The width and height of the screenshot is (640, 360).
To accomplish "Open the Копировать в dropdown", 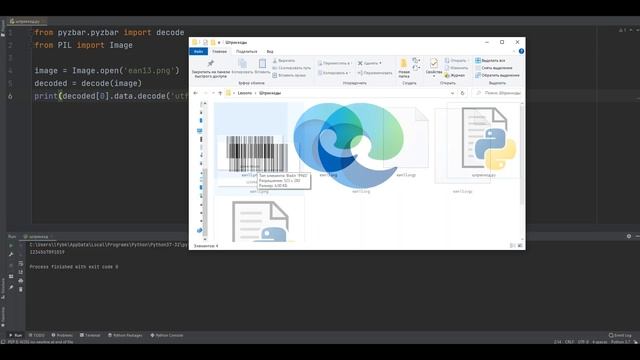I will (x=334, y=73).
